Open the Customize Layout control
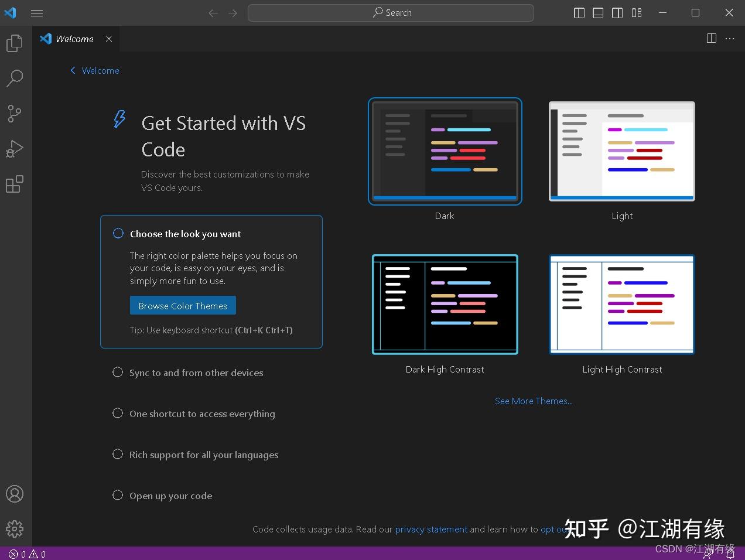Screen dimensions: 745x560 click(x=637, y=12)
